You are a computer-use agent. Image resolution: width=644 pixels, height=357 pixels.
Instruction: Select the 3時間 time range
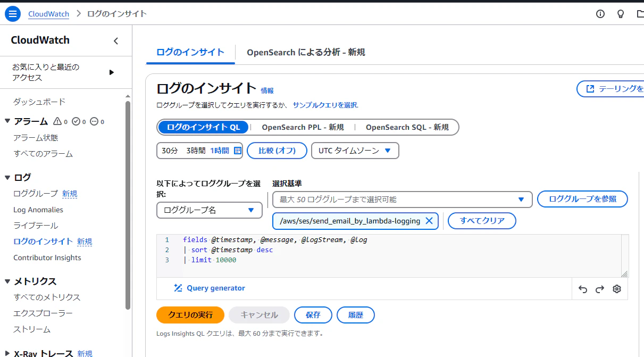point(196,151)
